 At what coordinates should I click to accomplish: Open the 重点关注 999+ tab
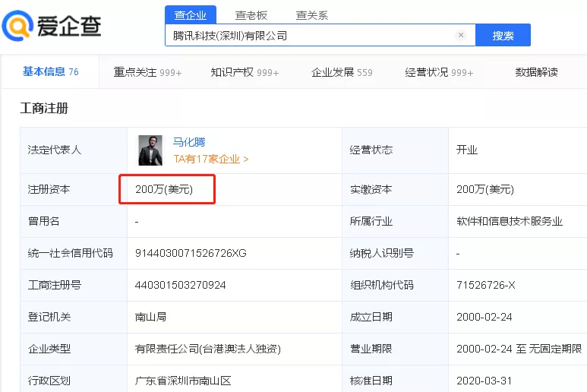pos(147,72)
